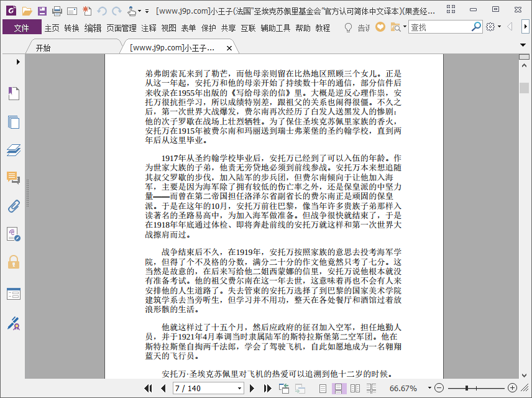Toggle continuous page view

click(339, 388)
